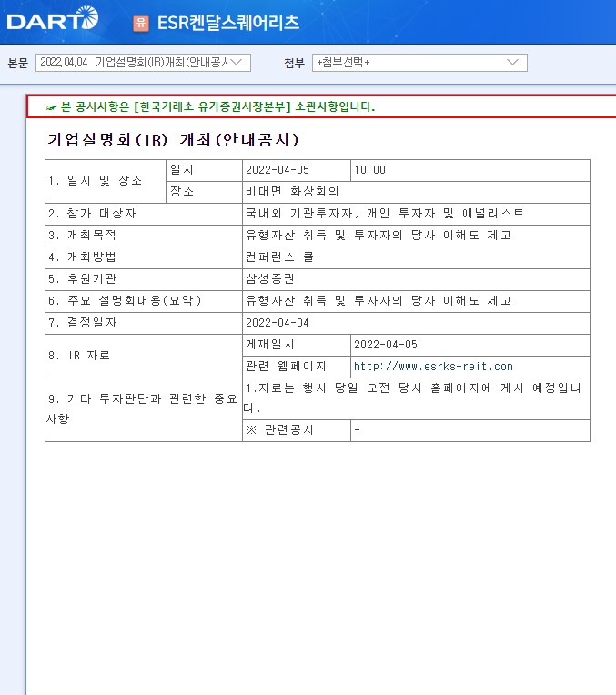616x695 pixels.
Task: Click the 관련 웹페이지 label cell
Action: (297, 367)
